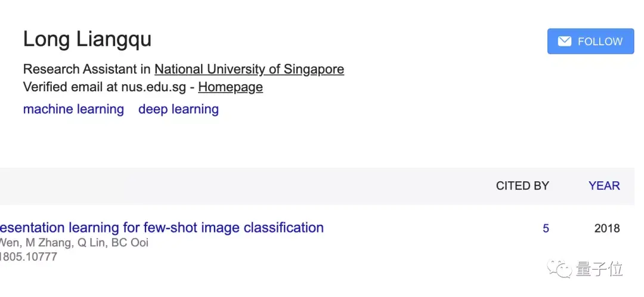Click the 量子位 watermark text
The image size is (644, 297).
tap(599, 269)
